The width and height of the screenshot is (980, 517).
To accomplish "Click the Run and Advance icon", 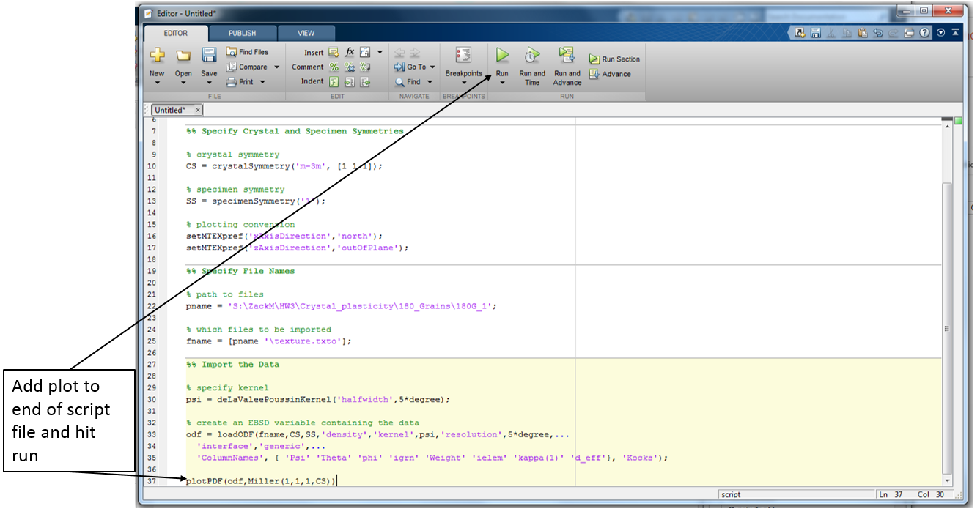I will tap(566, 56).
